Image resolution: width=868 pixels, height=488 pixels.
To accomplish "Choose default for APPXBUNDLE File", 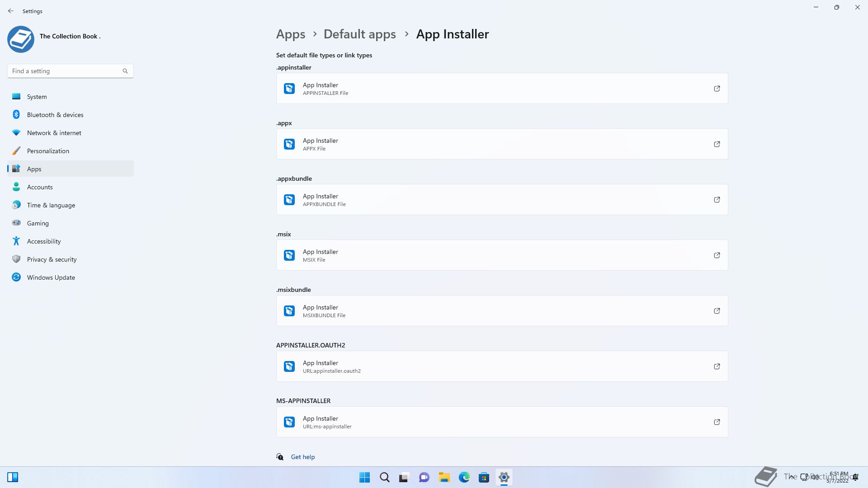I will [502, 200].
